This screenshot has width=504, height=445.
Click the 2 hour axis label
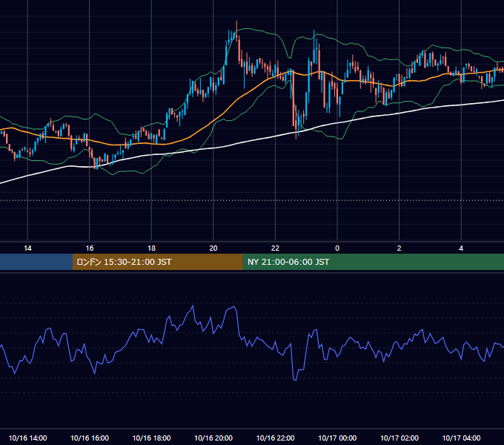(x=399, y=248)
